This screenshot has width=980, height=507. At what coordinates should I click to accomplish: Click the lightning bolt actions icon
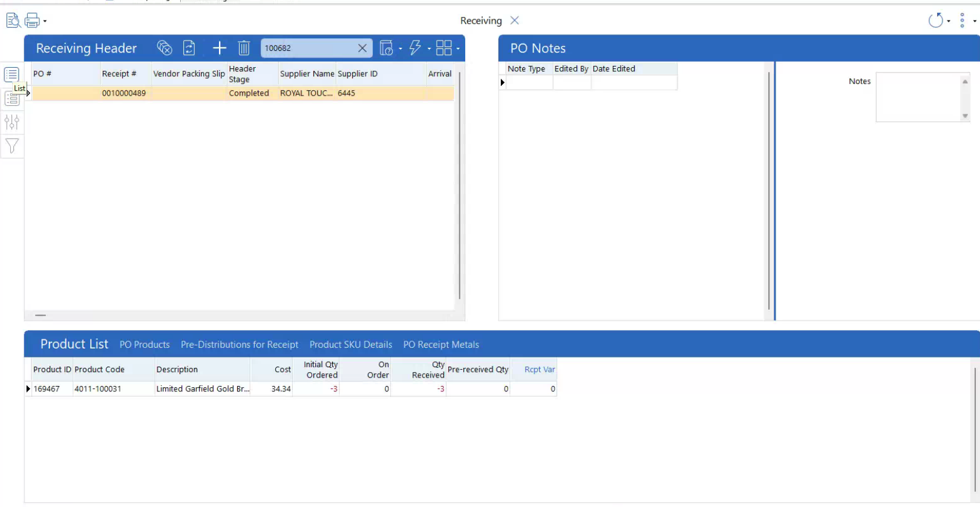click(x=415, y=48)
